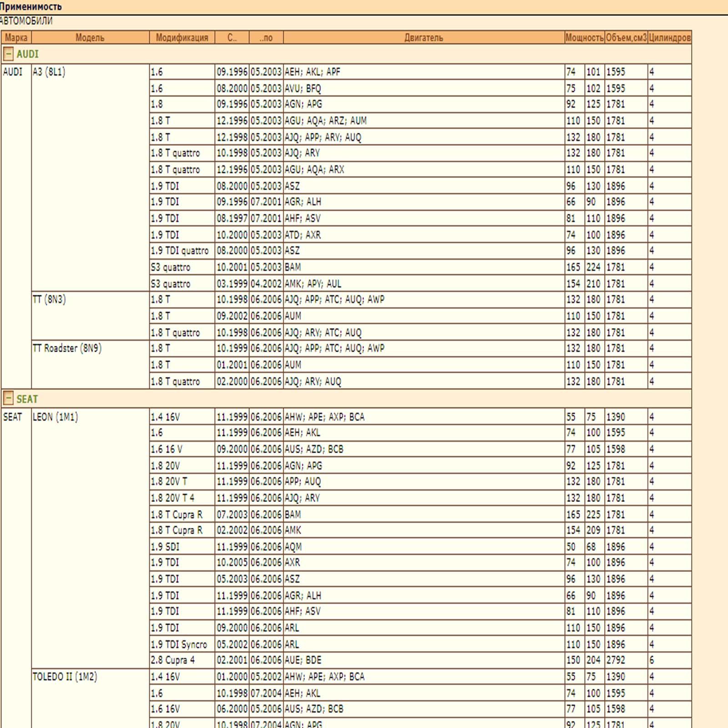Collapse the SEAT group
This screenshot has height=728, width=728.
click(8, 399)
